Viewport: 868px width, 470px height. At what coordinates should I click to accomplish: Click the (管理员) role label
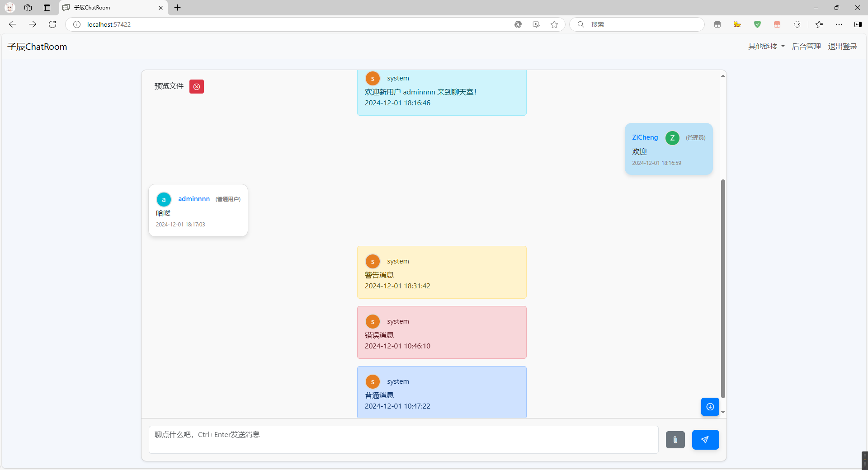point(695,138)
